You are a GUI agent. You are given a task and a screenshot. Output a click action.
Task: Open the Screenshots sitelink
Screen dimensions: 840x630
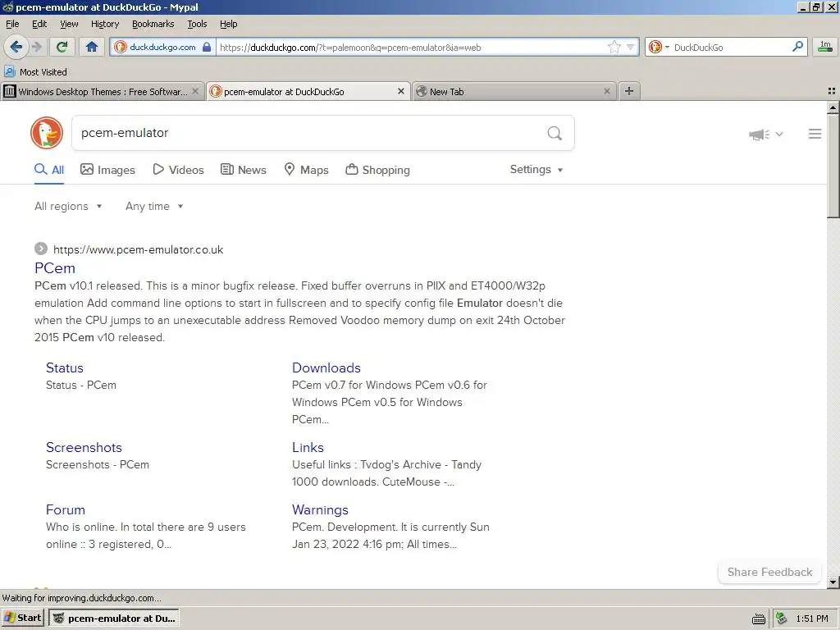pos(84,447)
